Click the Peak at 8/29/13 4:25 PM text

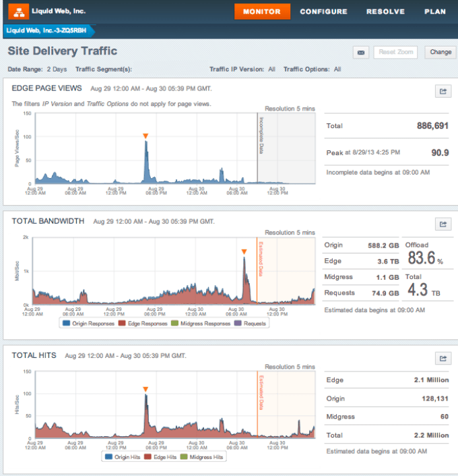363,152
